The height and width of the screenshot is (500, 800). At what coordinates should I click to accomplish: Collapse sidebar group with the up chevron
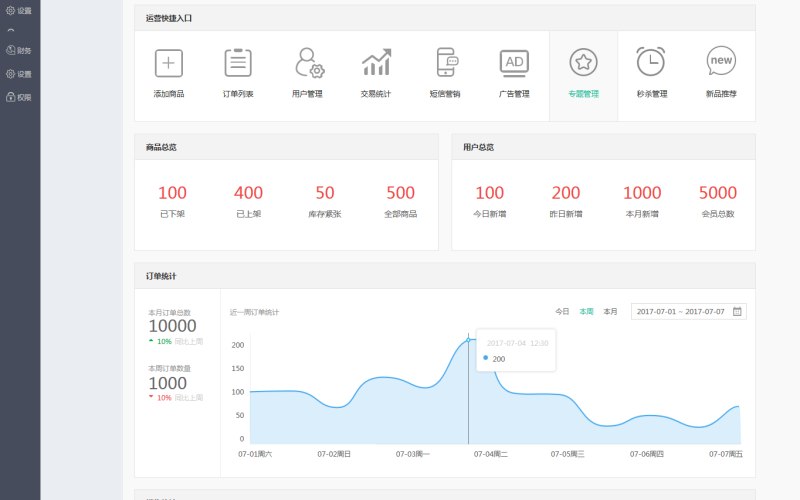point(11,31)
